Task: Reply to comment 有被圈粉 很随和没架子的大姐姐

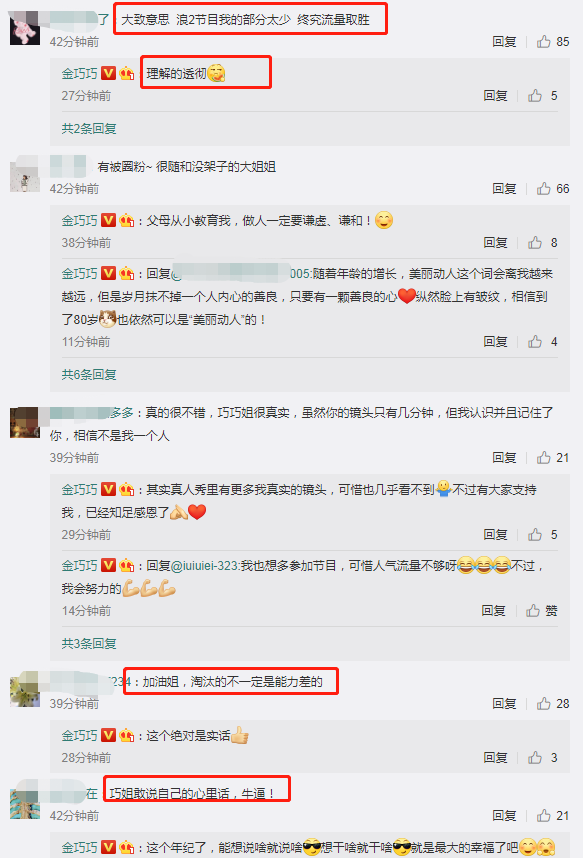Action: [x=504, y=189]
